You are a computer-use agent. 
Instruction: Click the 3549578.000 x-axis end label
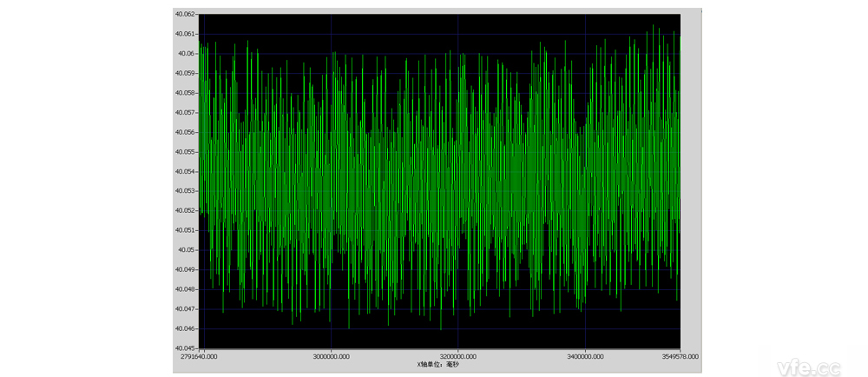tap(679, 356)
